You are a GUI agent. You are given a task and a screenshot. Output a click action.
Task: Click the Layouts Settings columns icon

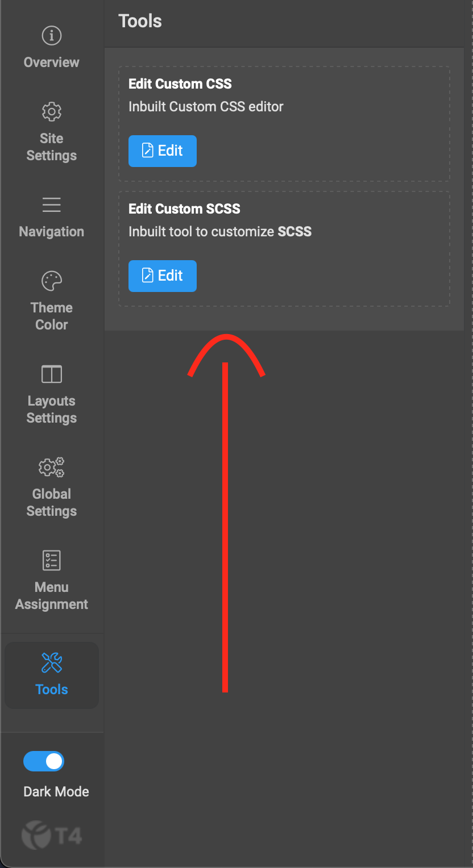point(52,374)
